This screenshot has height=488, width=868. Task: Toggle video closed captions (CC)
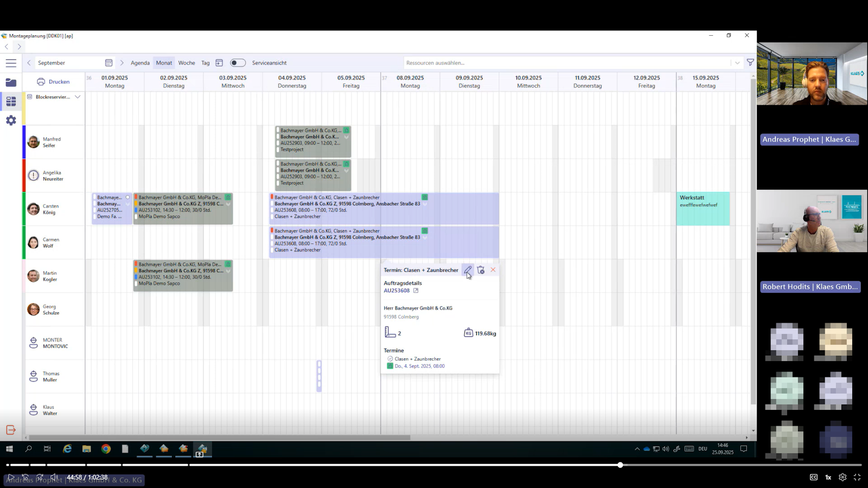813,477
